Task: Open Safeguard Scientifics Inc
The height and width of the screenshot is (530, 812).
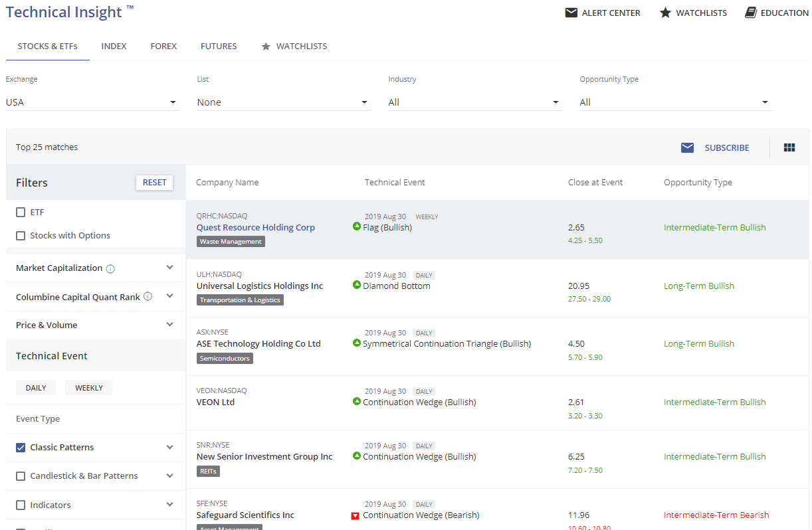Action: (245, 515)
